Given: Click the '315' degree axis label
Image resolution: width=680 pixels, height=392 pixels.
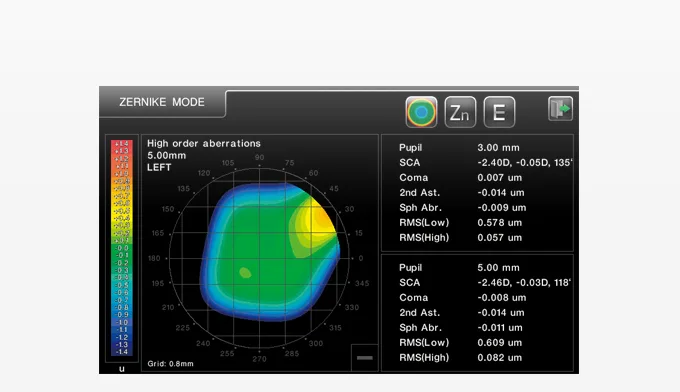Looking at the screenshot, I should (x=335, y=328).
